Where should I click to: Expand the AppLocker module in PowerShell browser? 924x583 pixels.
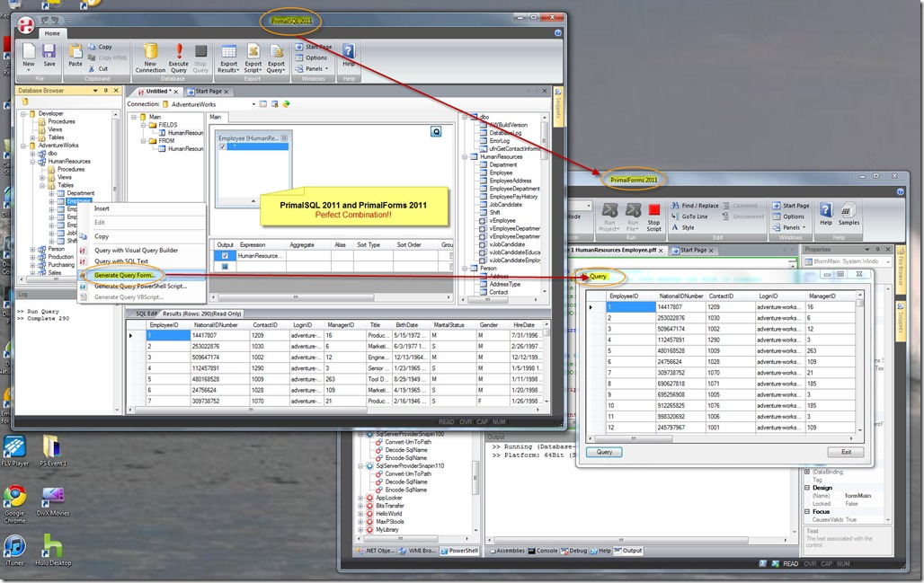[360, 498]
